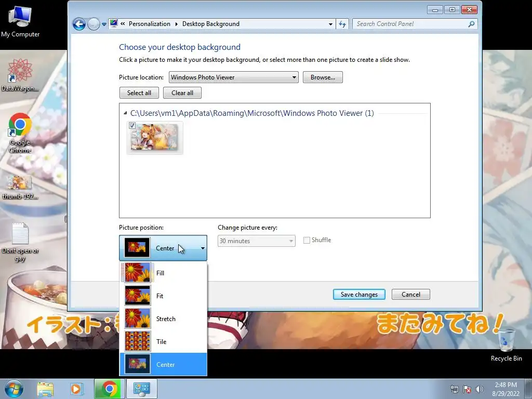
Task: Open the Personalization breadcrumb arrow
Action: tap(177, 24)
